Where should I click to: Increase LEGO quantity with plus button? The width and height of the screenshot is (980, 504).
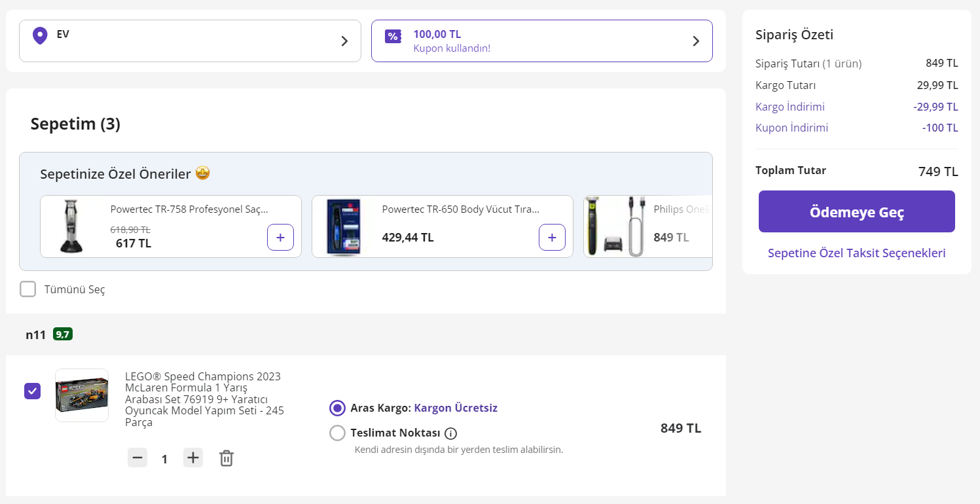click(193, 458)
